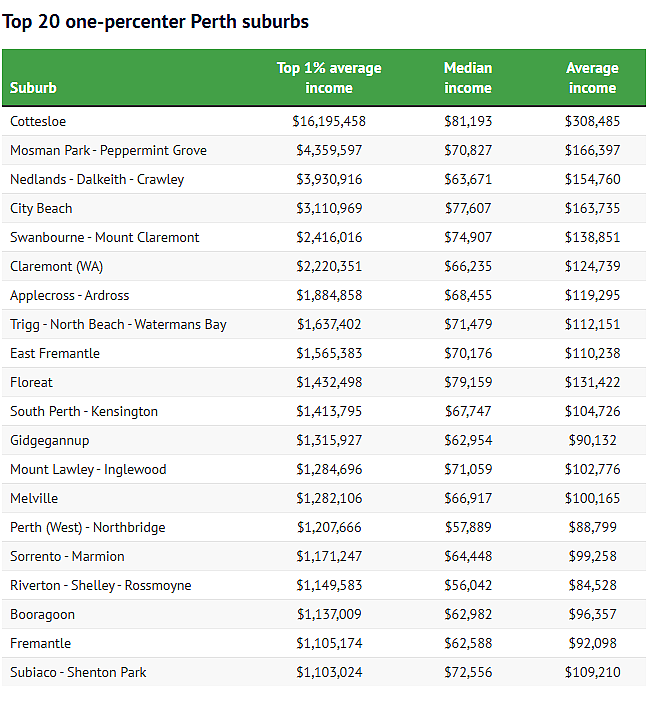Click Cottesloe's $16,195,458 income value
Viewport: 656px width, 704px height.
[x=329, y=121]
